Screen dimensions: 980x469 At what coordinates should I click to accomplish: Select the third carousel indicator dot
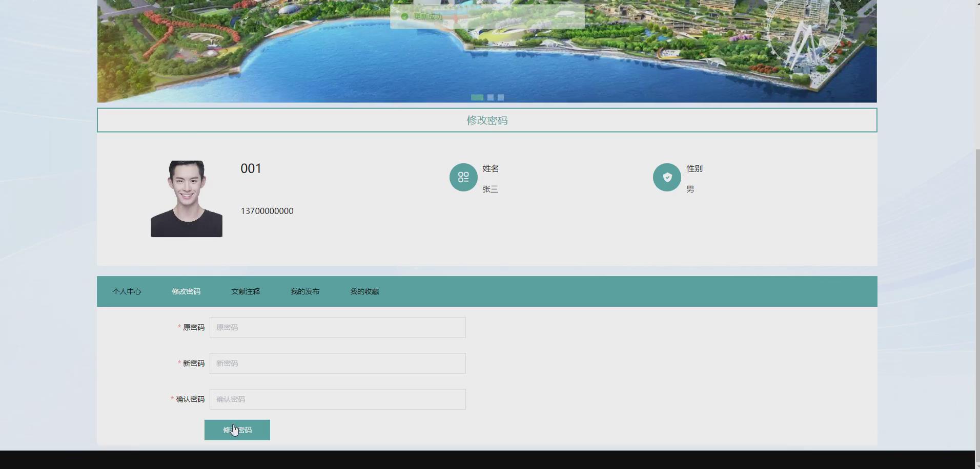click(x=501, y=97)
